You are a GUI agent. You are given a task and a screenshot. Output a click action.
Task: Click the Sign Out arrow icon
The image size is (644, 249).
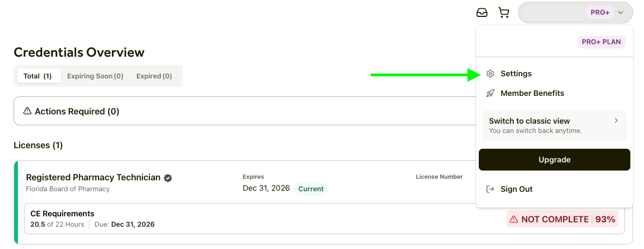490,189
